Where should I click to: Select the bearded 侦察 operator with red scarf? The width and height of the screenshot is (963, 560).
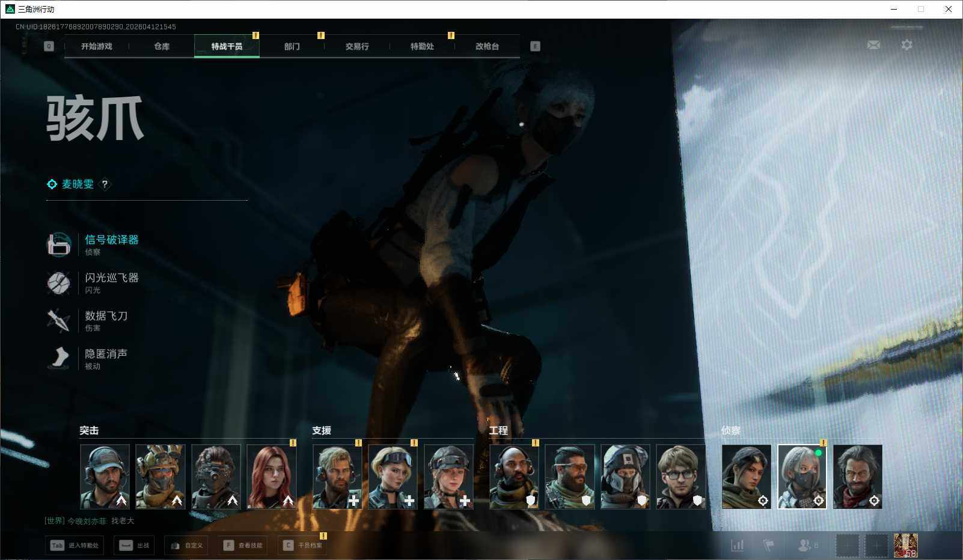coord(858,476)
